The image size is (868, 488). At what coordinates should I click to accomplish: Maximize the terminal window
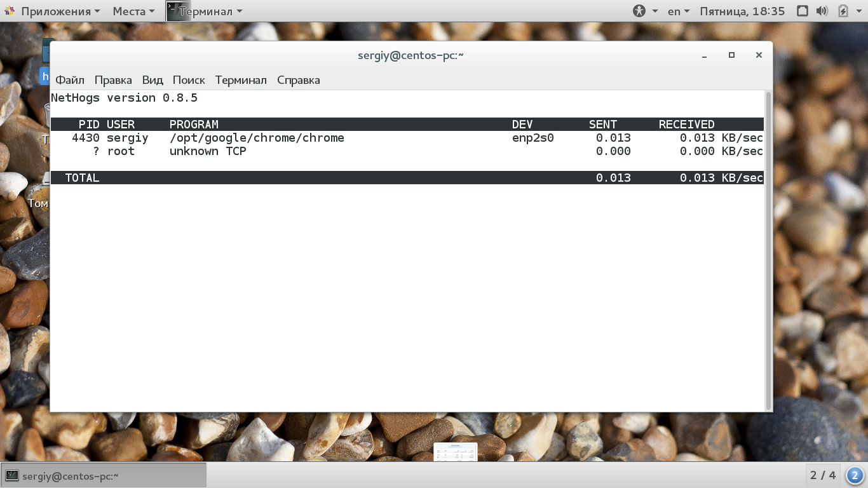coord(731,55)
